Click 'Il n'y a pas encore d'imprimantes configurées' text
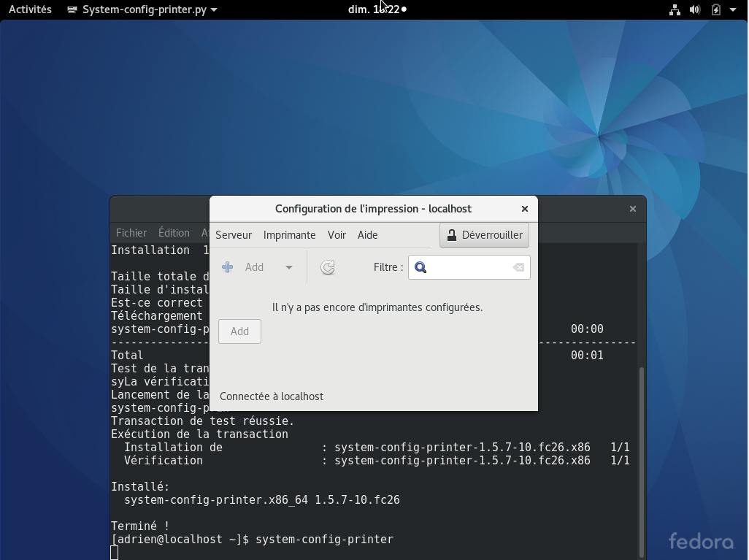Viewport: 749px width, 560px height. coord(377,307)
